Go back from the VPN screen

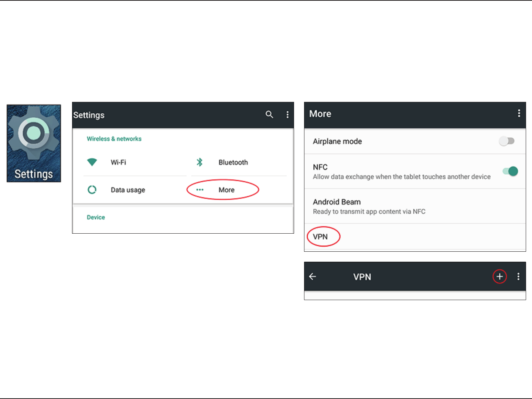point(313,276)
